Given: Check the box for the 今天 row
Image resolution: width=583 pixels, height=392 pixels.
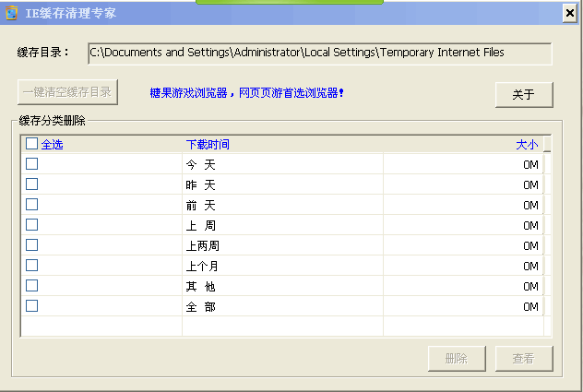Looking at the screenshot, I should (x=32, y=164).
